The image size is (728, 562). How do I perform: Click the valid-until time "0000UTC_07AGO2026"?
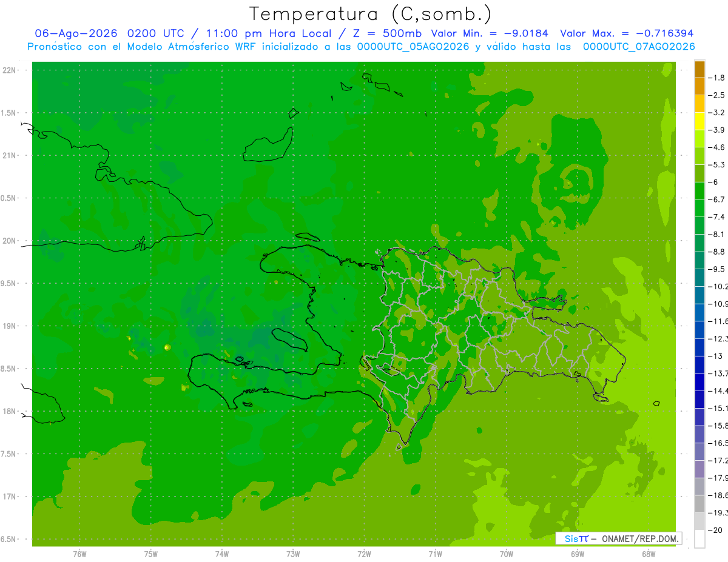pyautogui.click(x=638, y=47)
